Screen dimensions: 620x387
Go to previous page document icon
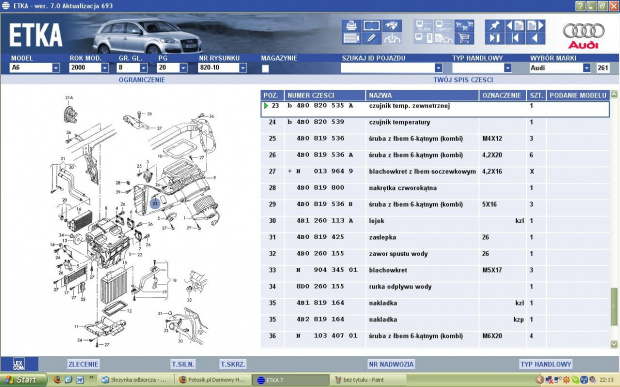[x=515, y=26]
